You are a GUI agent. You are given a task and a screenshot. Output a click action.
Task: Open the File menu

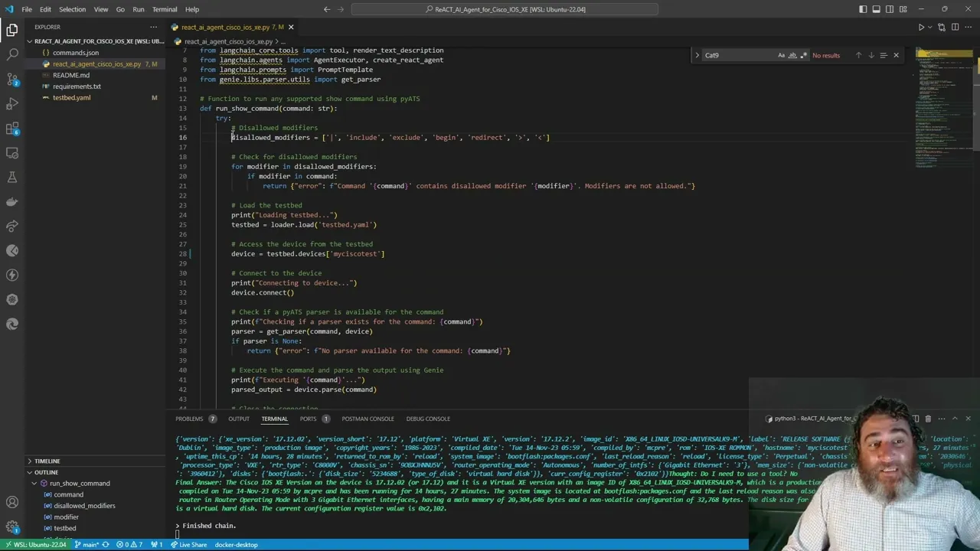pos(27,9)
